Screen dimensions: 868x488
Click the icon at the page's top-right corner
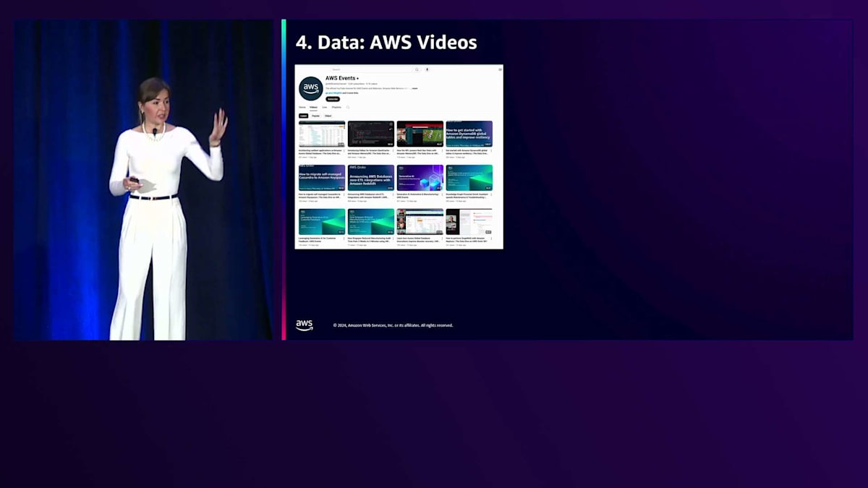pos(500,69)
